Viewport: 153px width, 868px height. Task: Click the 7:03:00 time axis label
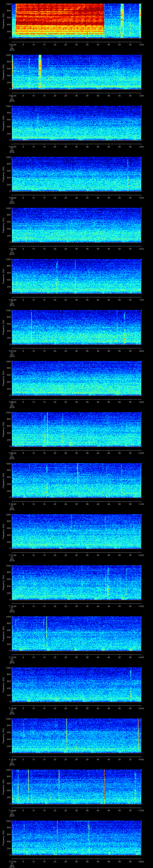tap(12, 147)
